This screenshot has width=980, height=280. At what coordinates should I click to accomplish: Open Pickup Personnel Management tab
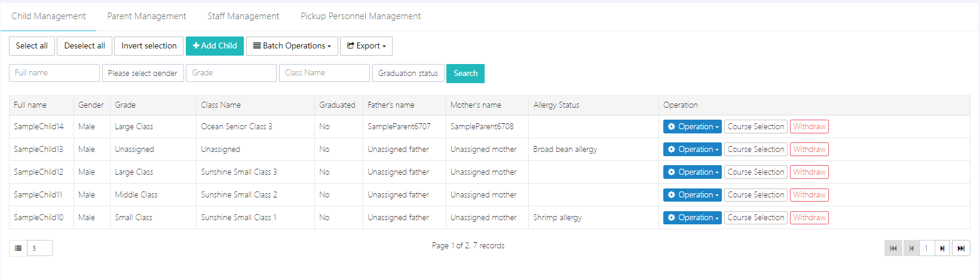(360, 16)
